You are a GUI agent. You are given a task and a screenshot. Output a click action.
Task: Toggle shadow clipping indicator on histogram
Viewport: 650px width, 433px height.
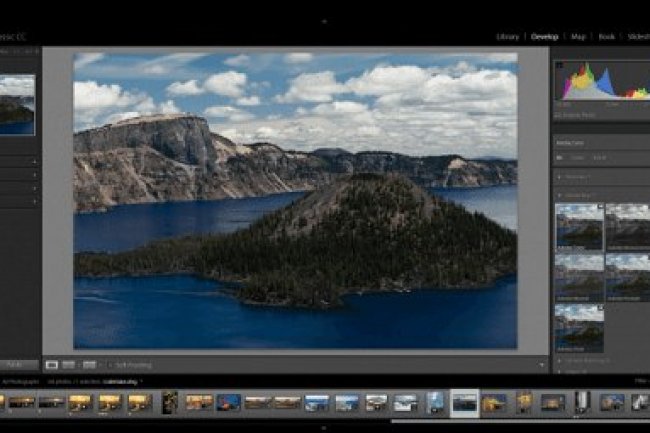pyautogui.click(x=558, y=65)
